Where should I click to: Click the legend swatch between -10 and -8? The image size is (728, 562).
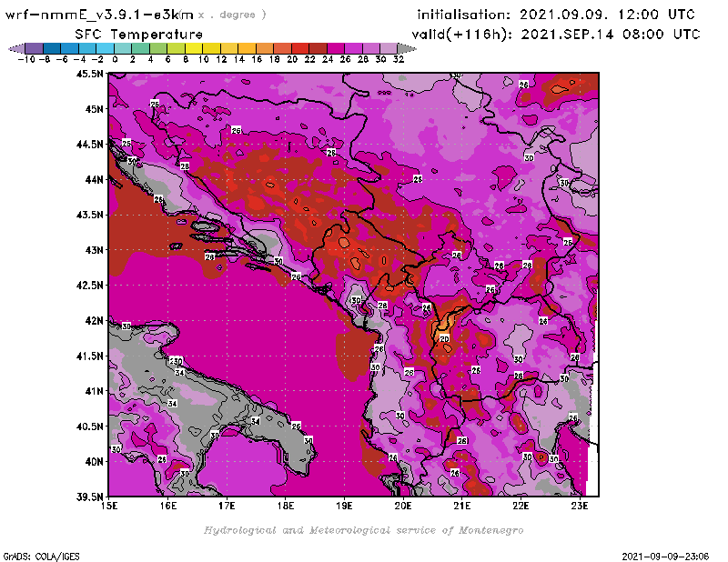35,49
